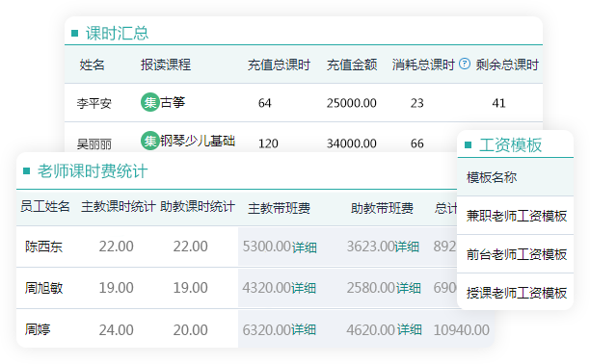Click the 主教课时统计 column header
Screen dimensions: 590x364
[x=119, y=206]
